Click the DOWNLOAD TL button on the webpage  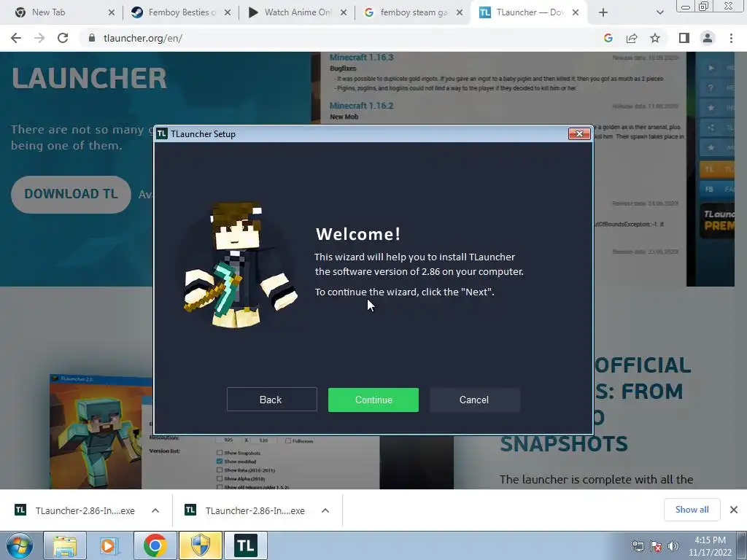71,194
